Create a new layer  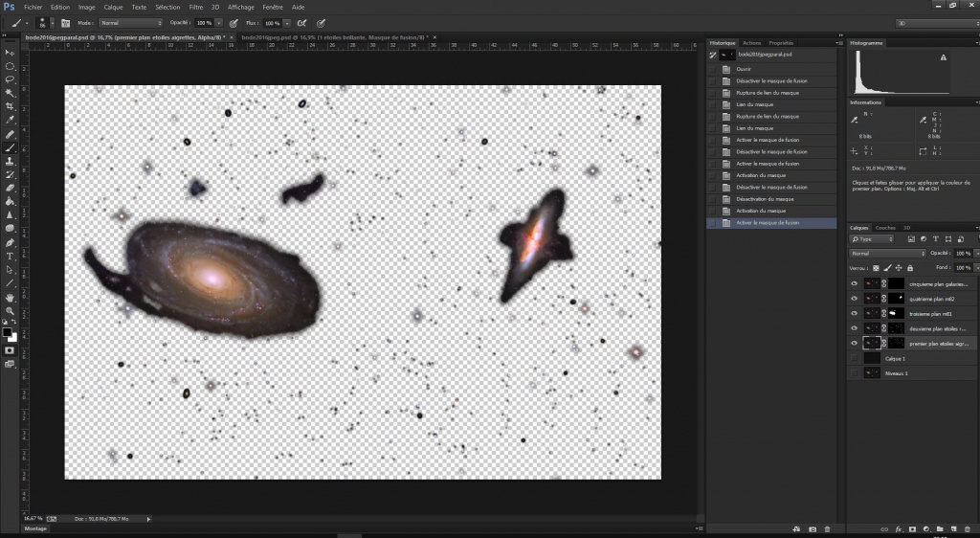(x=953, y=529)
